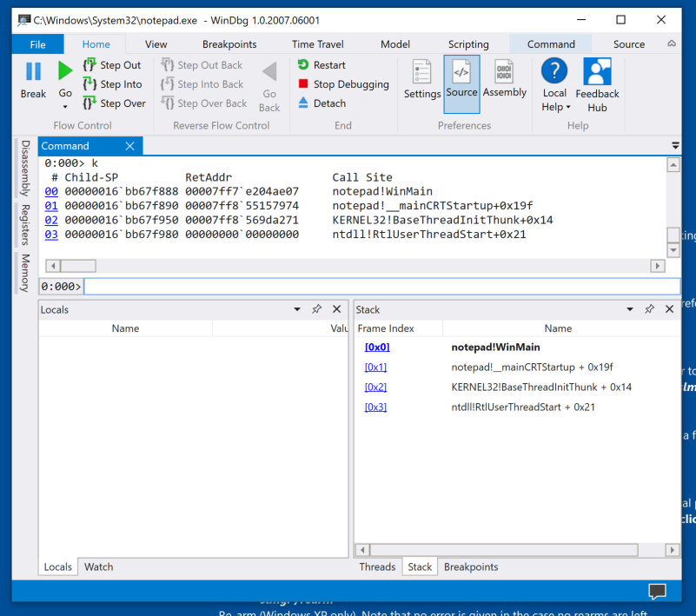Pin the Stack panel
This screenshot has width=696, height=616.
click(649, 309)
